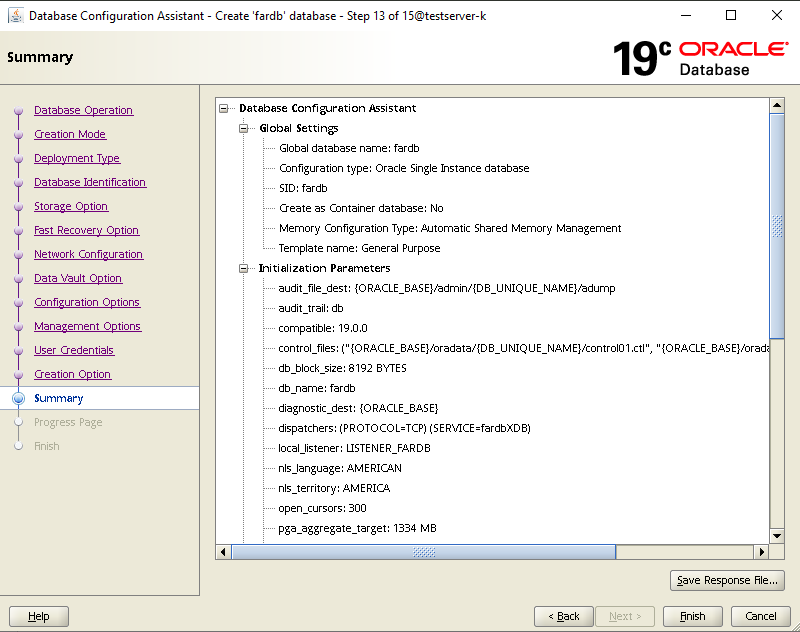The image size is (800, 632).
Task: Click the horizontal scrollbar left arrow
Action: coord(223,552)
